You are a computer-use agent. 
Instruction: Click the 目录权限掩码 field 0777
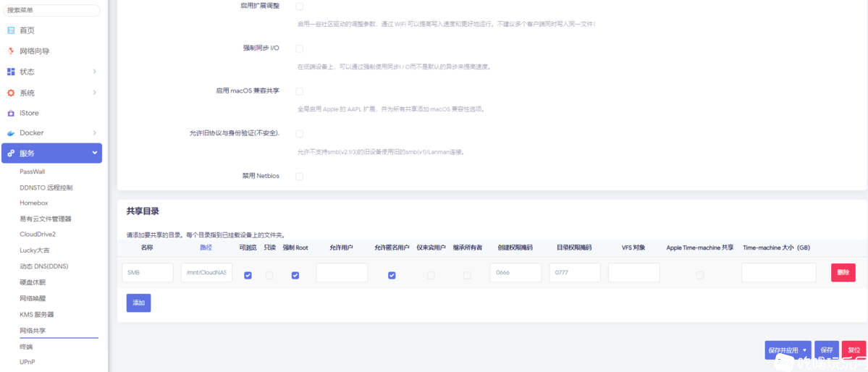[x=575, y=272]
